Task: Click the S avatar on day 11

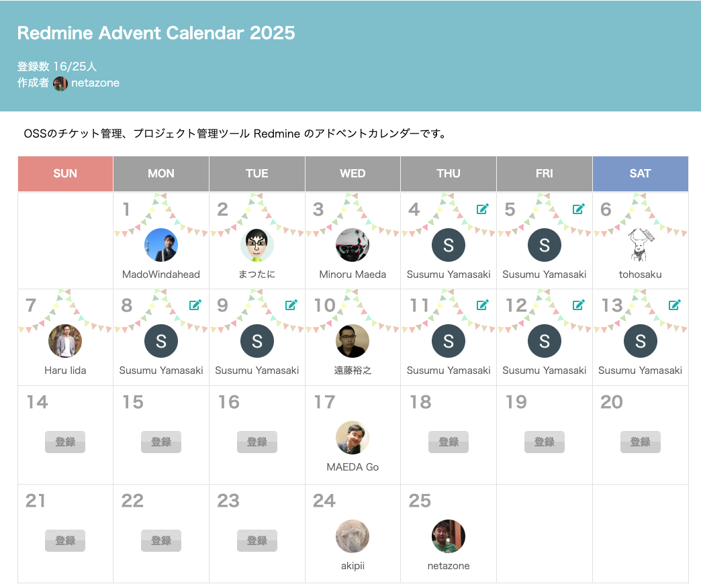Action: (449, 341)
